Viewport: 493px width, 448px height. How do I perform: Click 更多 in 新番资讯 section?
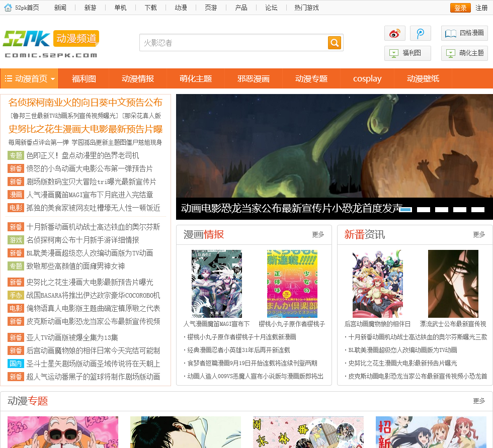pyautogui.click(x=479, y=234)
